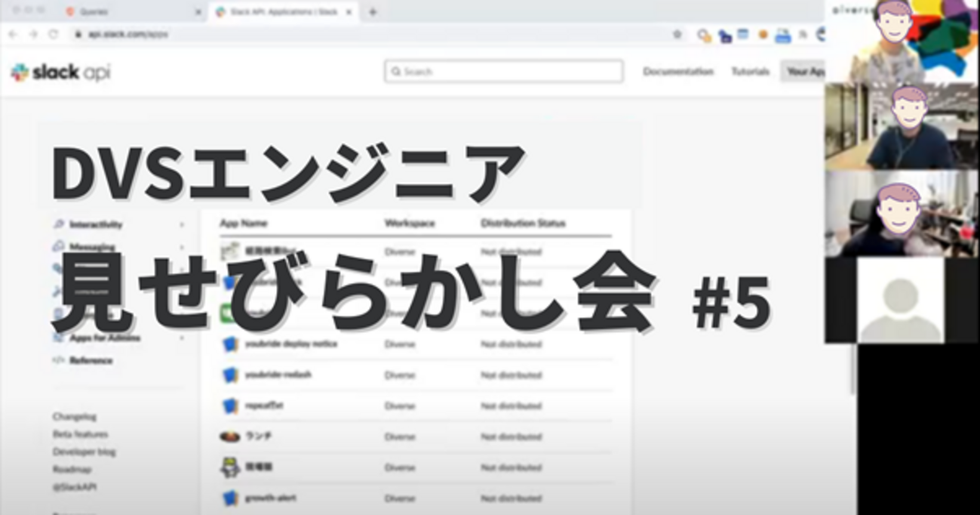
Task: Click the youbride-redash app icon
Action: tap(230, 375)
